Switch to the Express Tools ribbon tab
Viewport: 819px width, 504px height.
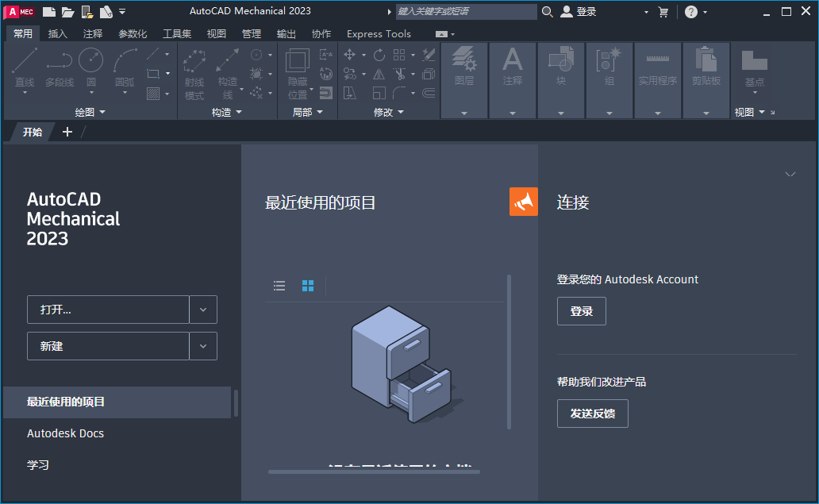pyautogui.click(x=379, y=33)
